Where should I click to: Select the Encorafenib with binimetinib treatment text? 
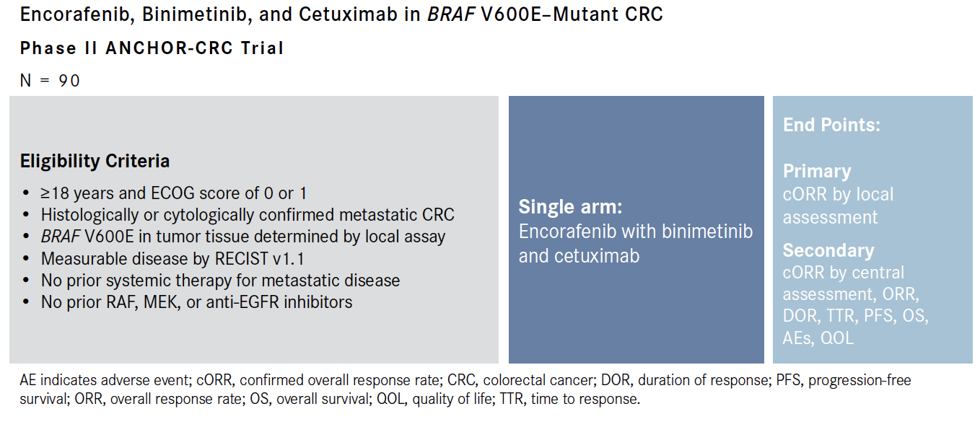click(x=636, y=243)
